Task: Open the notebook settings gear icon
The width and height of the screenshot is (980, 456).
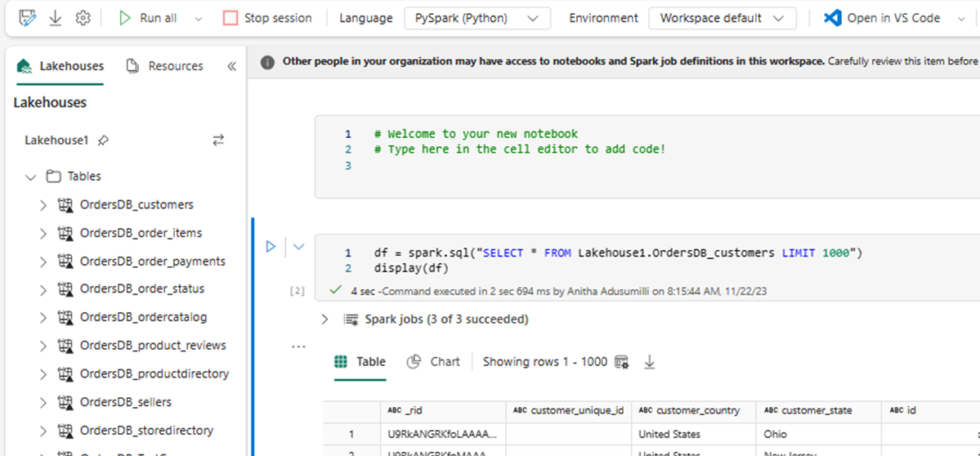Action: [83, 18]
